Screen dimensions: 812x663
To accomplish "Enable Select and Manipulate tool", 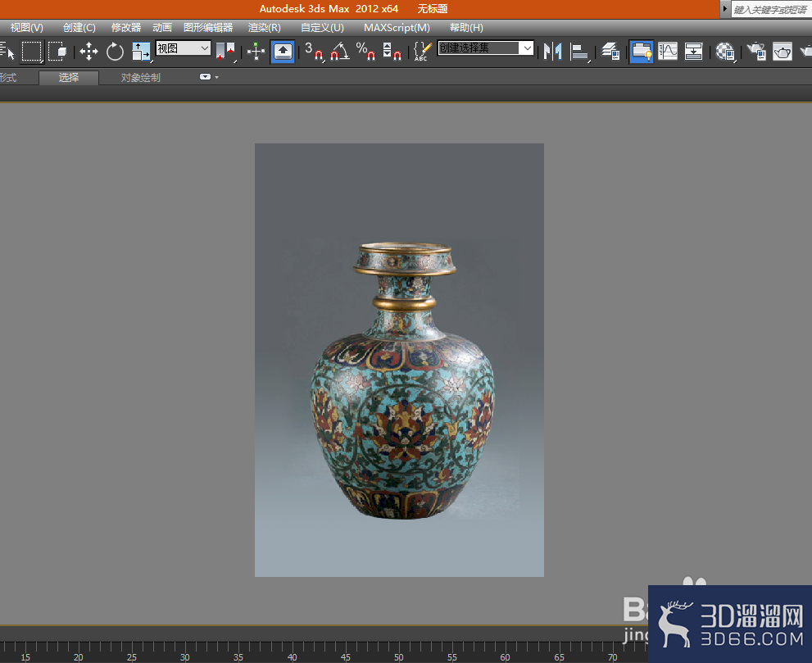I will (x=256, y=52).
